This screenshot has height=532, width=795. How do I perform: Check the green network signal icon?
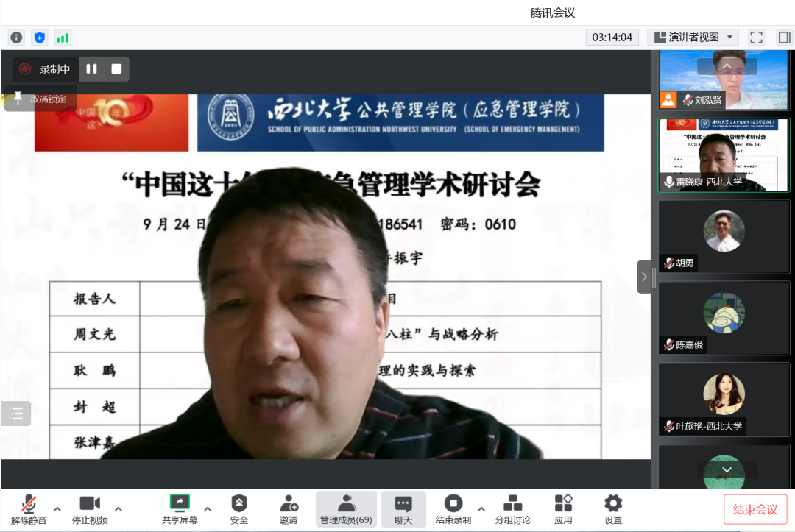pyautogui.click(x=63, y=38)
